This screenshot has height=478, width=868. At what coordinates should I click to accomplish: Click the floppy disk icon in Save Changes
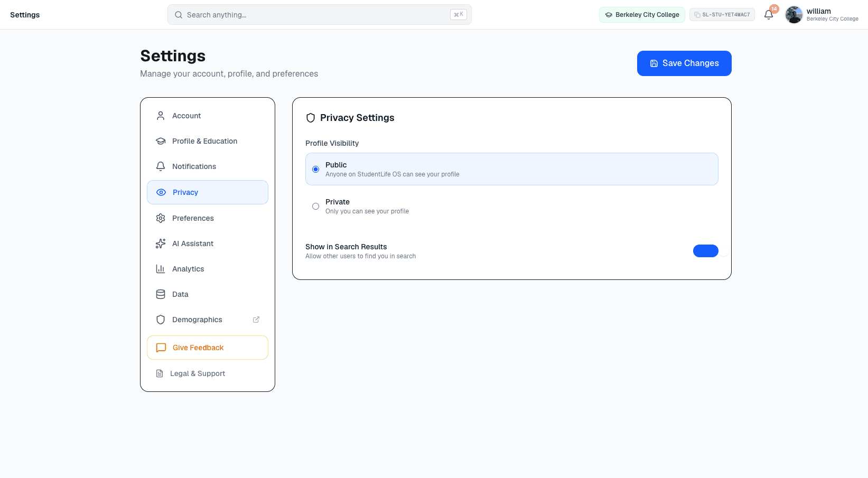tap(654, 63)
